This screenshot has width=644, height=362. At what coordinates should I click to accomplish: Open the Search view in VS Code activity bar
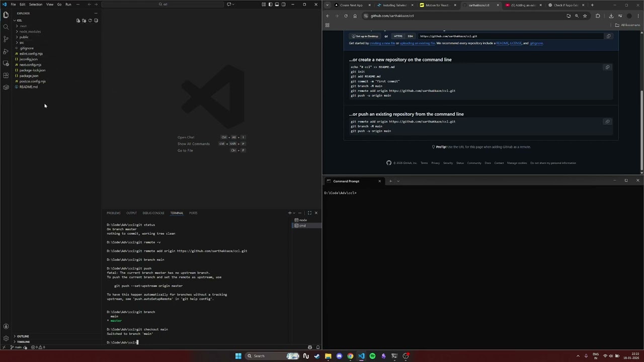click(x=6, y=27)
